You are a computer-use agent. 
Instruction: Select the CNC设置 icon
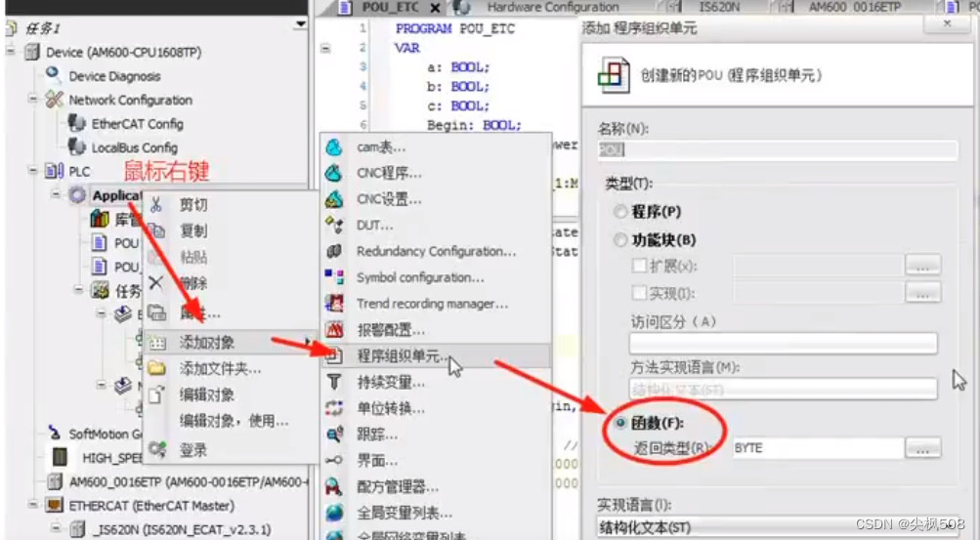pyautogui.click(x=334, y=199)
